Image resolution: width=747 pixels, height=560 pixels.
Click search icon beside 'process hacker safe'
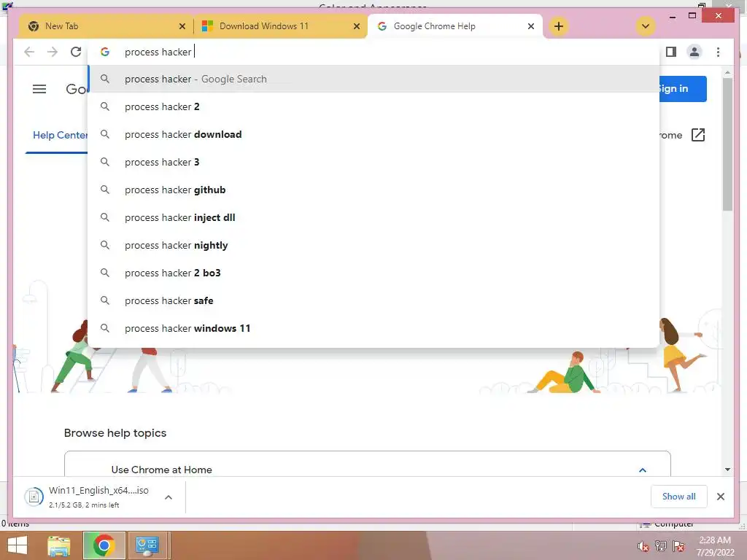click(x=105, y=300)
